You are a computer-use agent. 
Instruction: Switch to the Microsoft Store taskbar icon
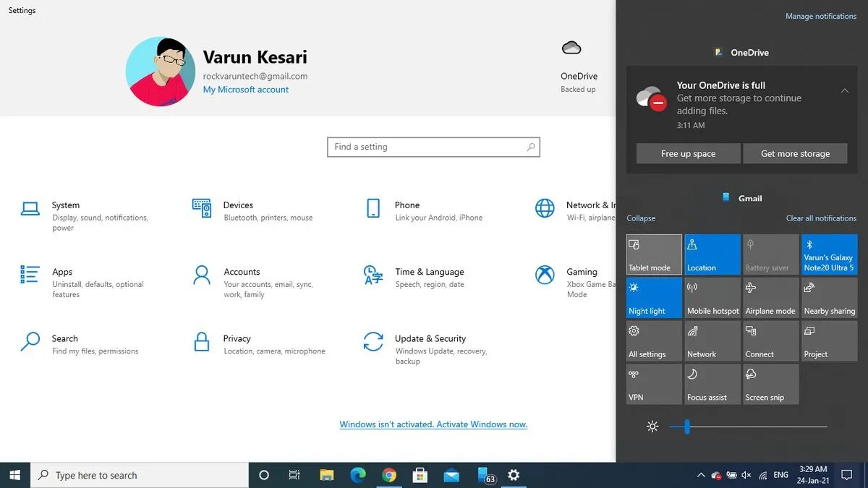tap(420, 475)
